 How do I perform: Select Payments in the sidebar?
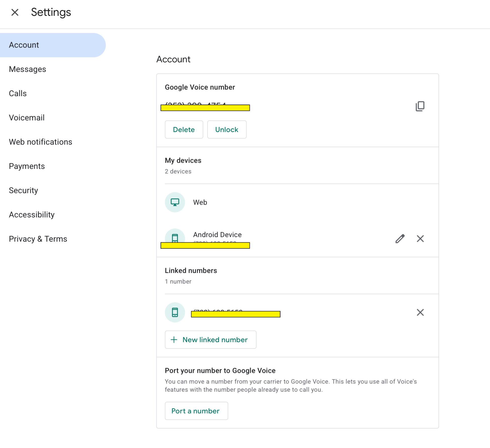27,166
